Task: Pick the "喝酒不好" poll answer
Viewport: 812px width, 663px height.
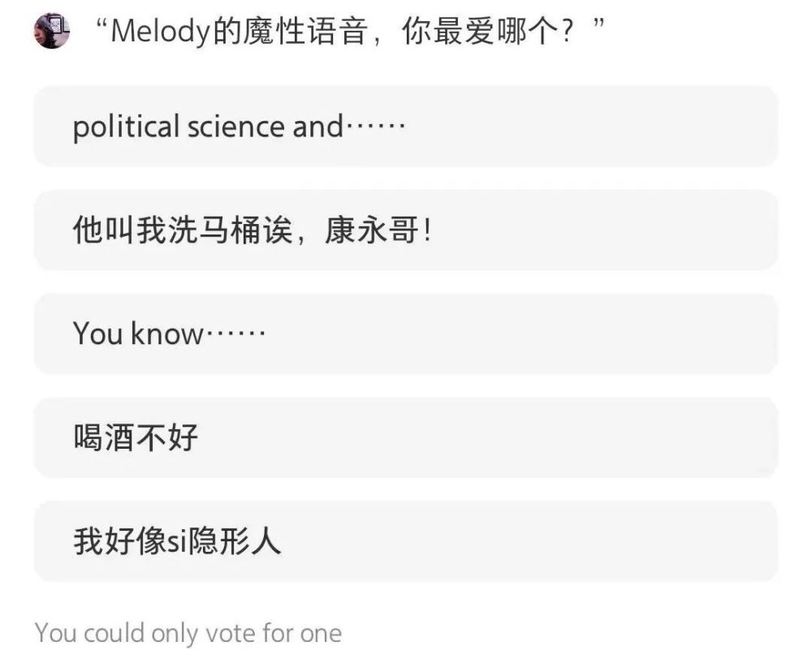Action: click(x=406, y=437)
